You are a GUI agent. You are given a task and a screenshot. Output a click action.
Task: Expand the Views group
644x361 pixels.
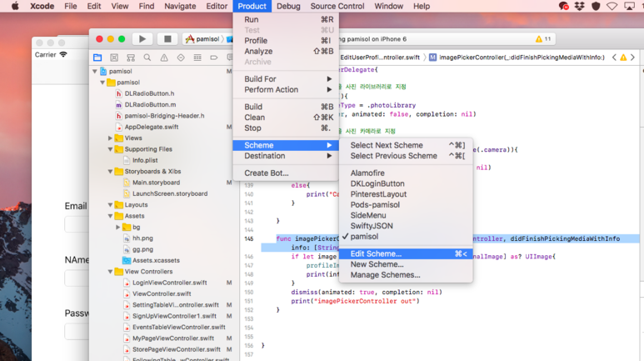click(x=110, y=138)
